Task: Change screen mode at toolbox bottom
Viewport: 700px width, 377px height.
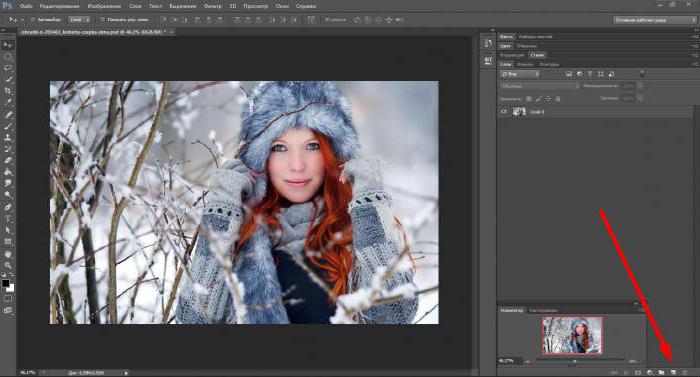Action: 8,310
